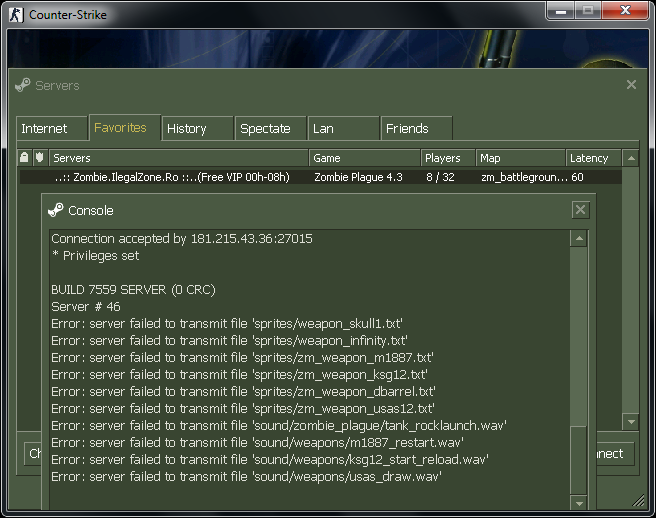
Task: Click the 'BUILD 7559 SERVER' console line
Action: pyautogui.click(x=133, y=290)
